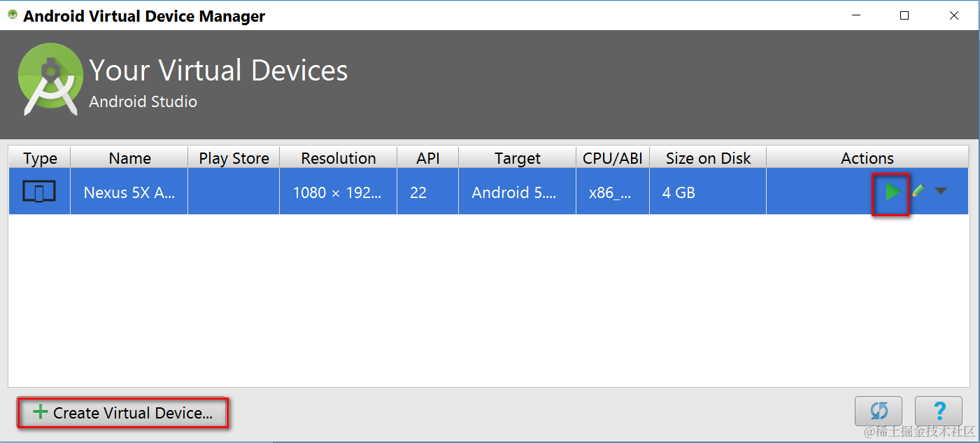This screenshot has width=980, height=443.
Task: Sort by the Resolution column header
Action: [338, 157]
